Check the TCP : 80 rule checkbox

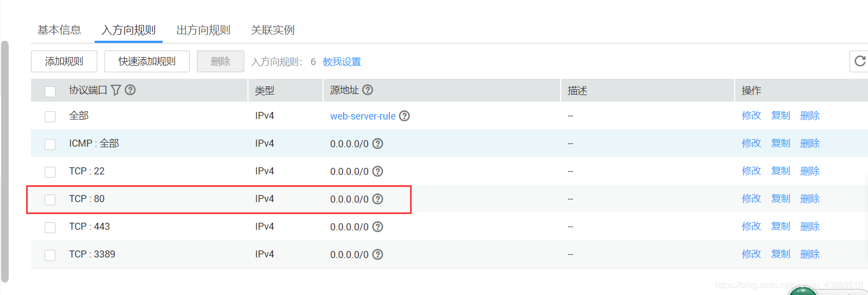tap(50, 199)
